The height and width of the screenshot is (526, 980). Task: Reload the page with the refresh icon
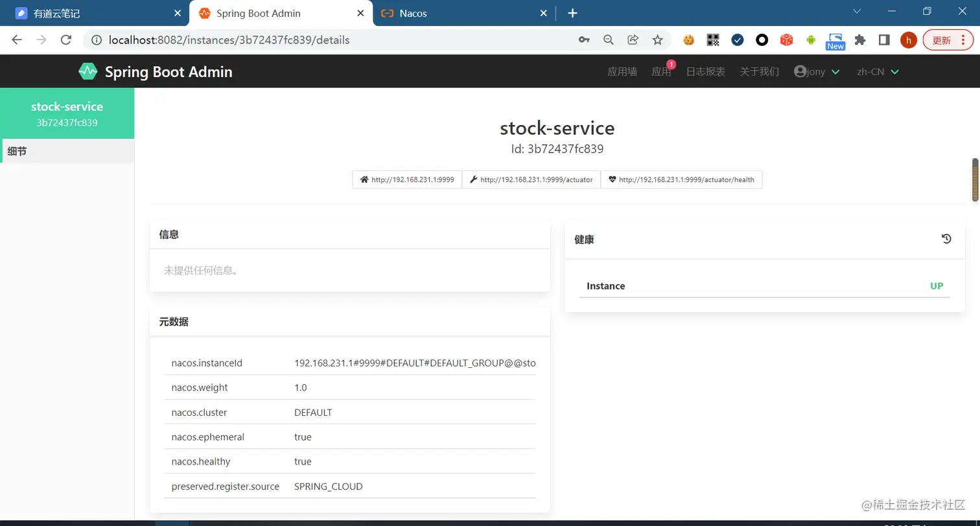(65, 40)
